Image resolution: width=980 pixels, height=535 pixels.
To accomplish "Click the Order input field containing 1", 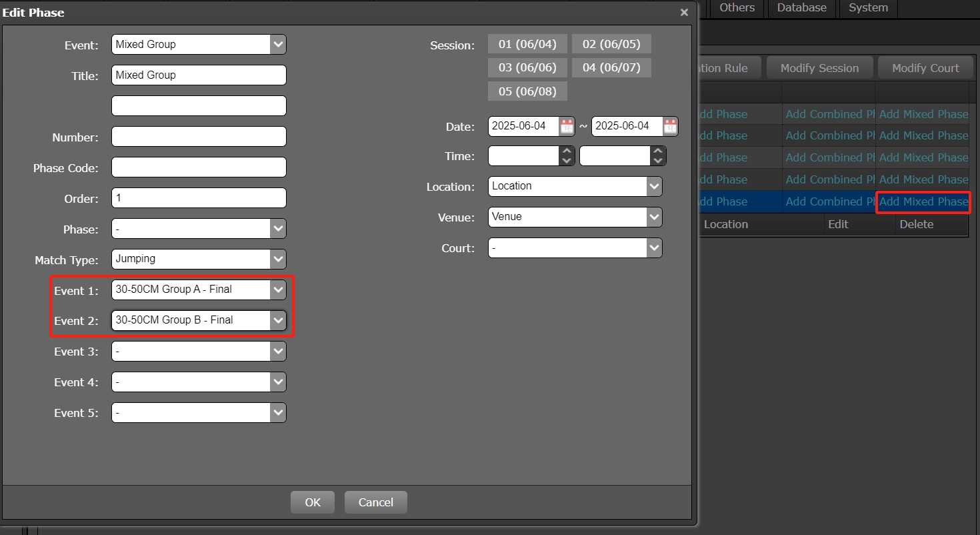I will pyautogui.click(x=198, y=197).
